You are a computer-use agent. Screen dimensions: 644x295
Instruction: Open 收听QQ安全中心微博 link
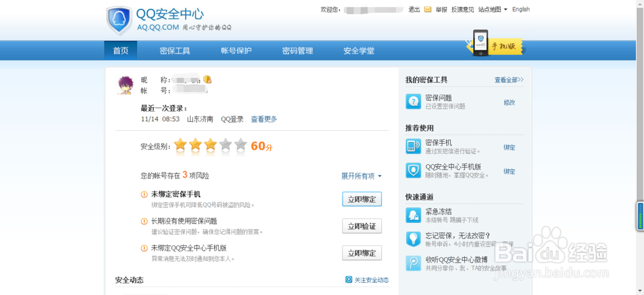[x=457, y=260]
